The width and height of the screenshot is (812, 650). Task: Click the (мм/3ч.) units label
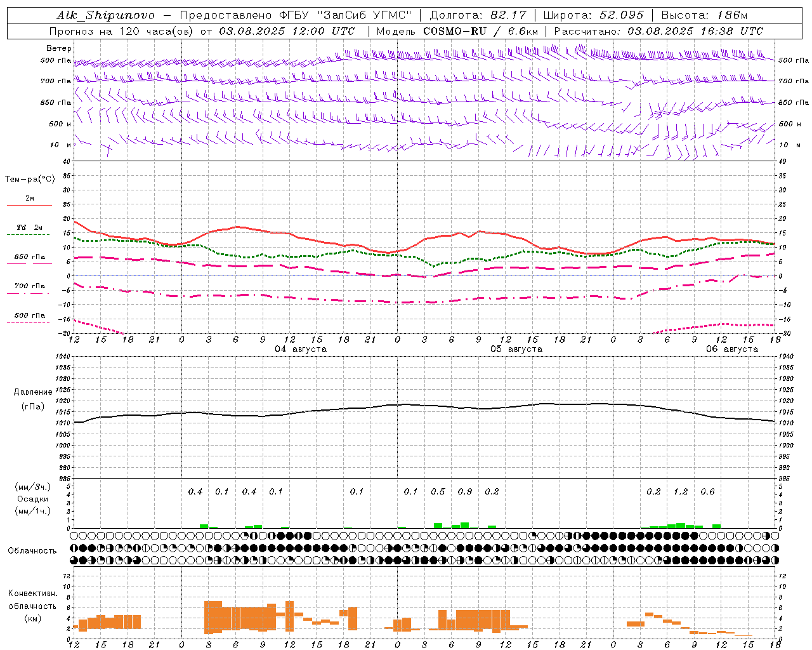pos(33,487)
